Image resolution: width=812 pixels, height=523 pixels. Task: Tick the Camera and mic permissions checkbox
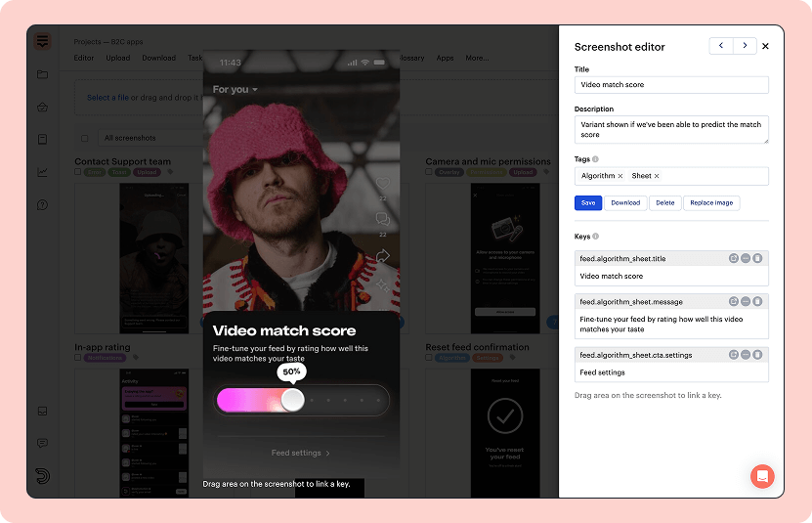(x=429, y=172)
